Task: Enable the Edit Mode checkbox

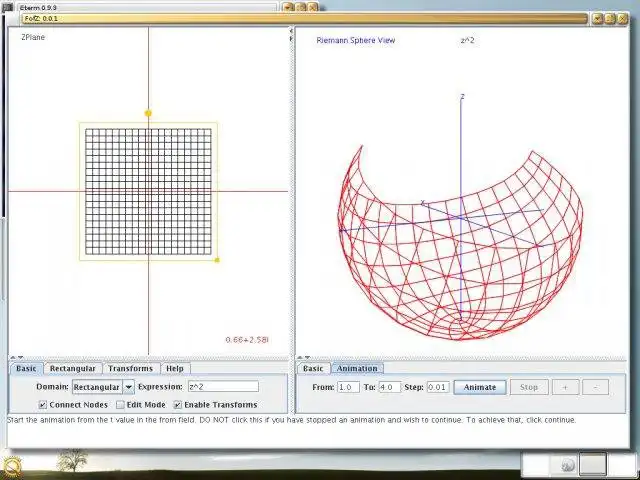Action: point(120,405)
